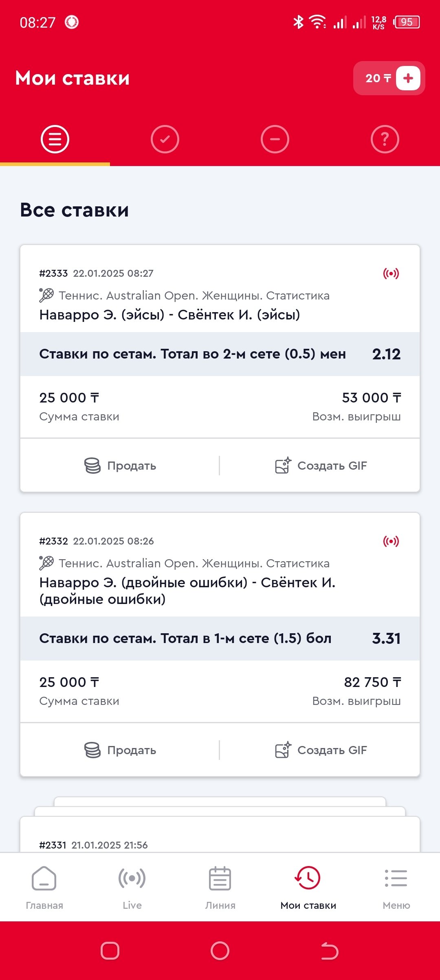Open bet #2333 match title Наварро - Свёнтек (эйсы)

(x=169, y=315)
